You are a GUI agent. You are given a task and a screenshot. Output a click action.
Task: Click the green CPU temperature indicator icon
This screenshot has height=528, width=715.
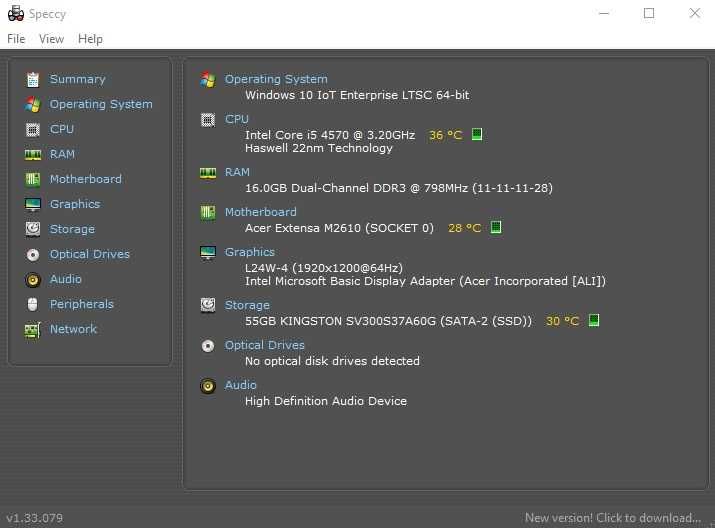pos(477,135)
